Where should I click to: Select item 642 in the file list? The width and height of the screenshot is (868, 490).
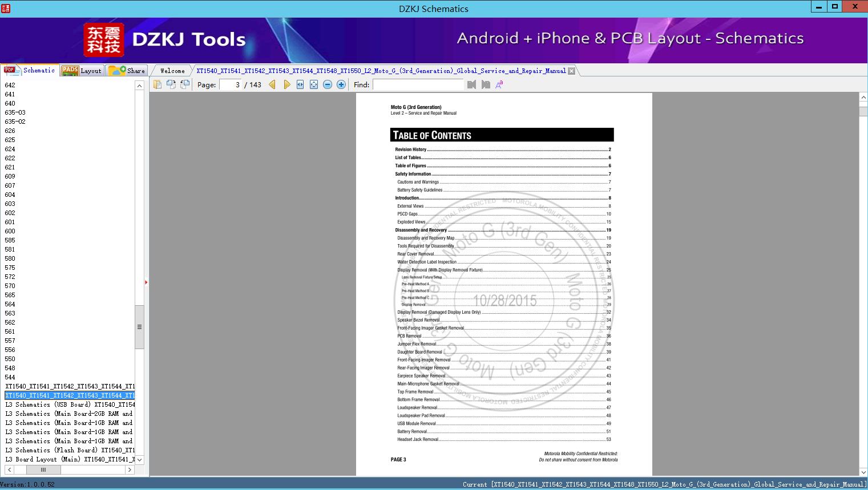coord(10,85)
